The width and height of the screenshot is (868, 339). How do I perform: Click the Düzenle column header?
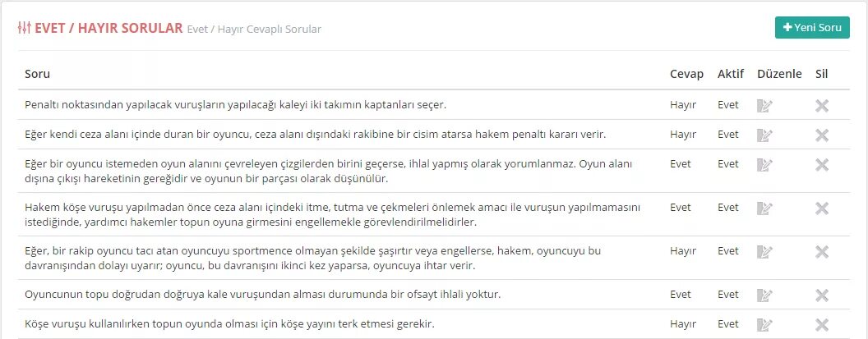(x=779, y=74)
